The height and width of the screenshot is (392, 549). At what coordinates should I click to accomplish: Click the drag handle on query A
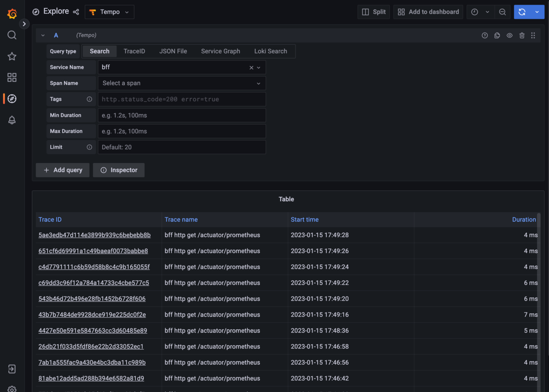pyautogui.click(x=533, y=35)
